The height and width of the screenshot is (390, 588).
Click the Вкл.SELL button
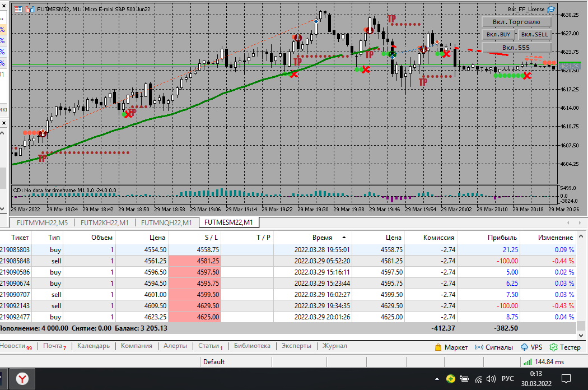coord(534,35)
